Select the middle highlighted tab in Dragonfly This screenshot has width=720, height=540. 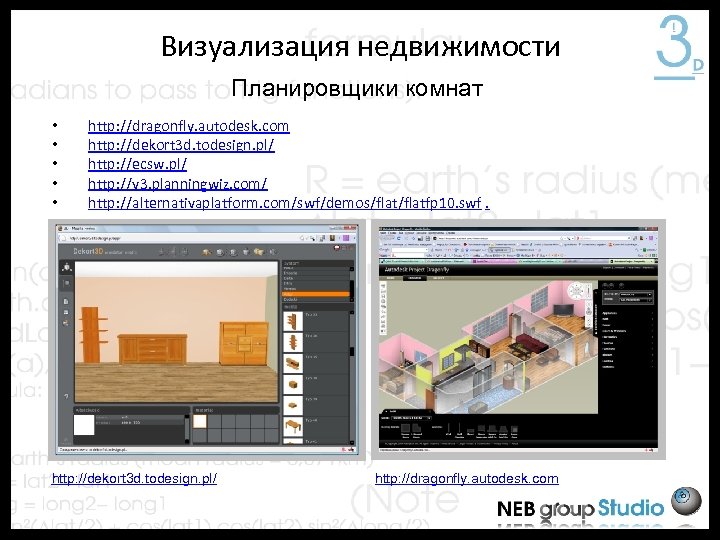415,278
